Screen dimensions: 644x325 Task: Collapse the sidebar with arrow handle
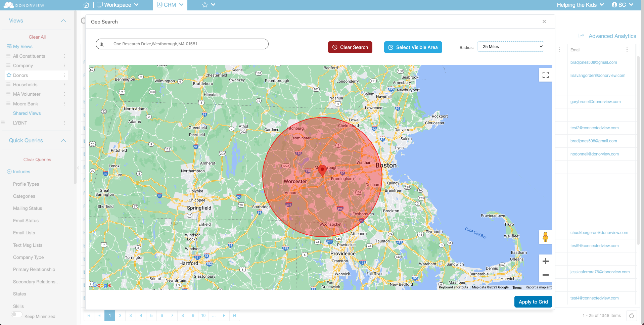pyautogui.click(x=78, y=168)
